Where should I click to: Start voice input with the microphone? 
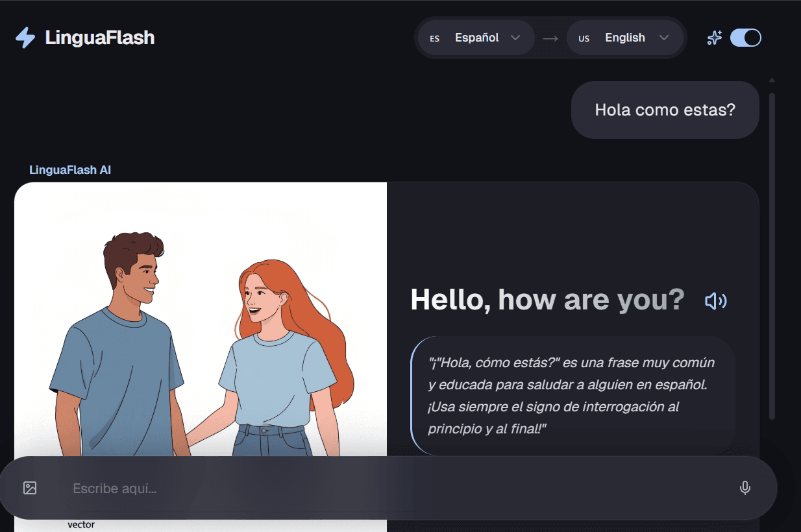[x=745, y=488]
